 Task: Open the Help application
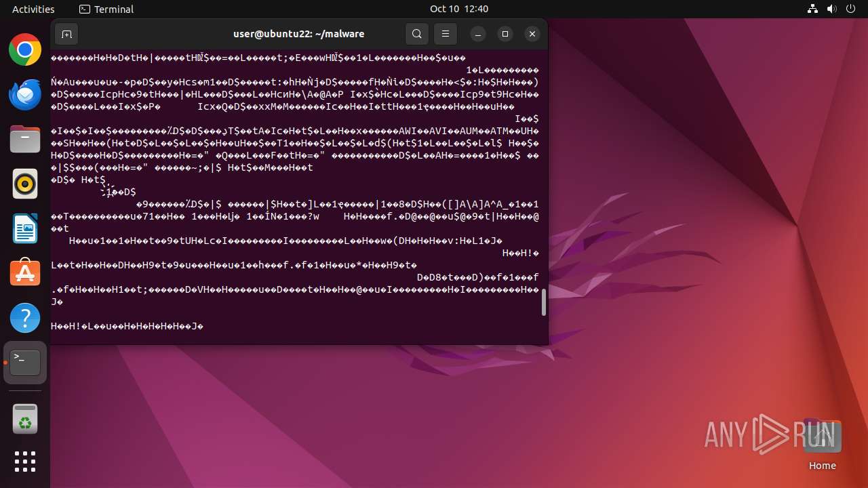pyautogui.click(x=25, y=317)
